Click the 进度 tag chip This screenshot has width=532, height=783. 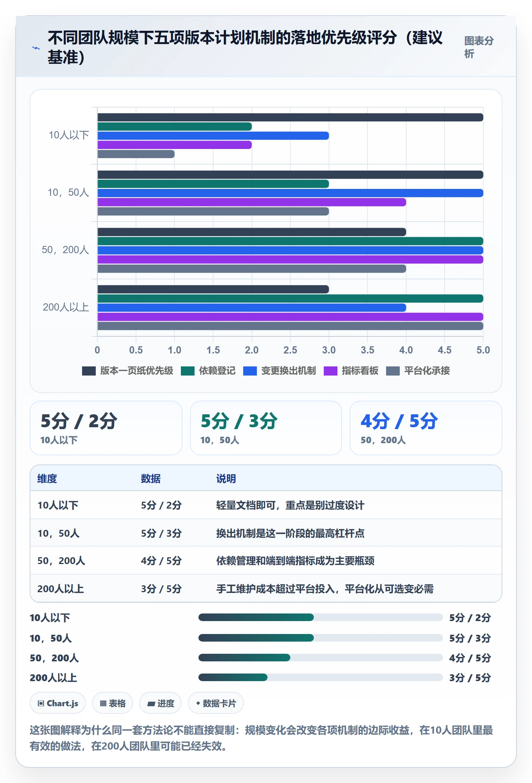[x=160, y=703]
